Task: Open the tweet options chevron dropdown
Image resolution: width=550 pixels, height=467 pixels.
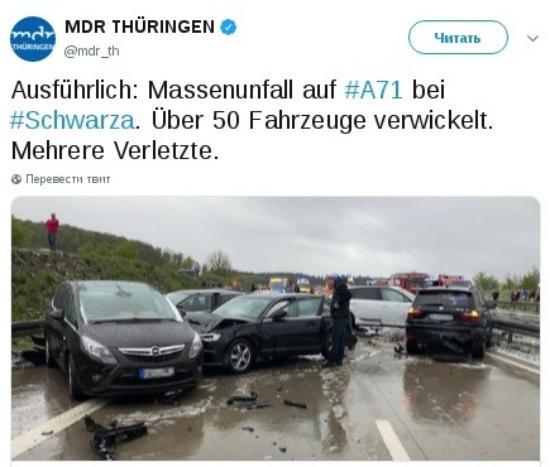Action: pos(533,38)
